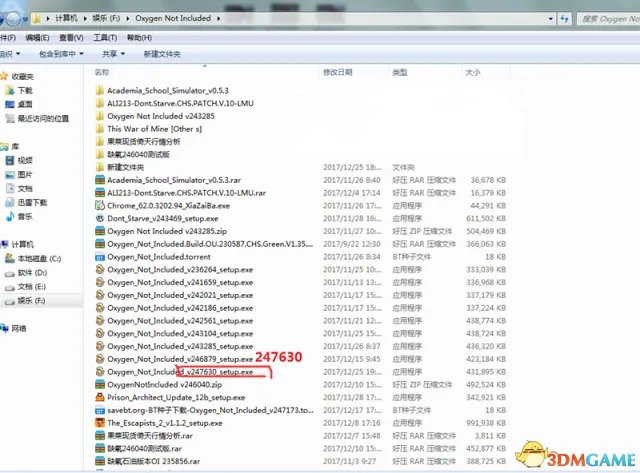Select the 视频 library

tap(24, 161)
